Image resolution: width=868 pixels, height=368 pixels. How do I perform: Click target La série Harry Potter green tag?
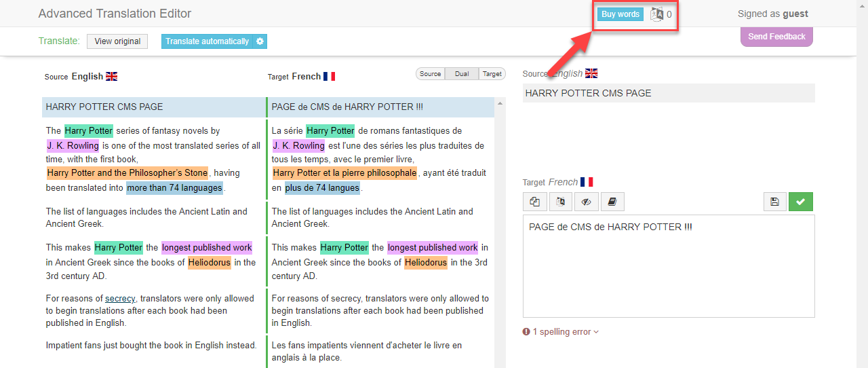point(330,131)
